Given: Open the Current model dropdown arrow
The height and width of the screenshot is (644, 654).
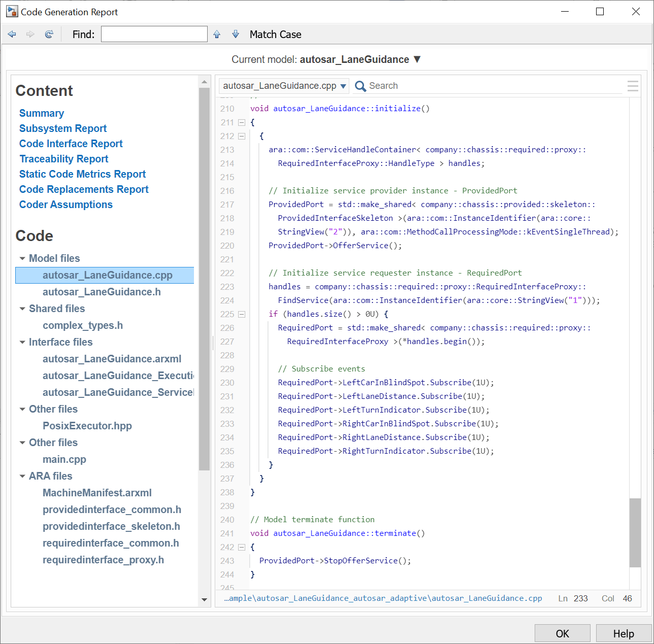Looking at the screenshot, I should (417, 59).
